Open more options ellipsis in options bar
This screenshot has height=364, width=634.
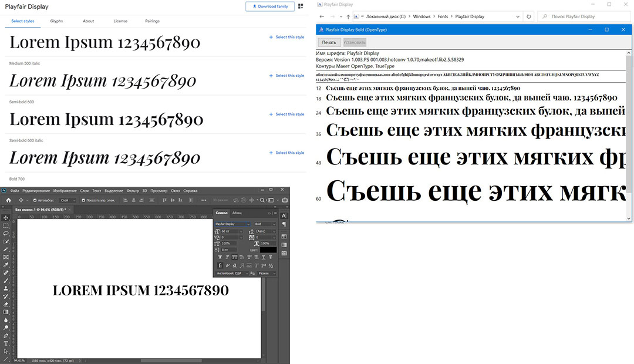[204, 200]
